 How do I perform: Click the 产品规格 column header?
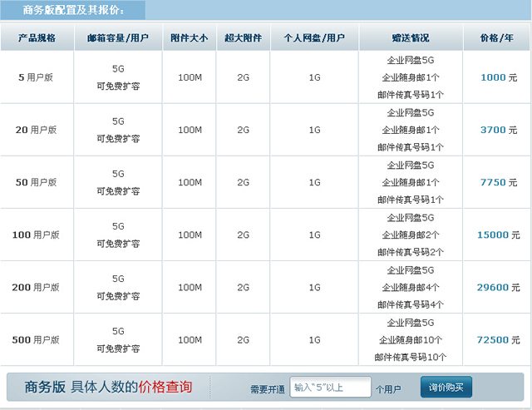[x=37, y=37]
